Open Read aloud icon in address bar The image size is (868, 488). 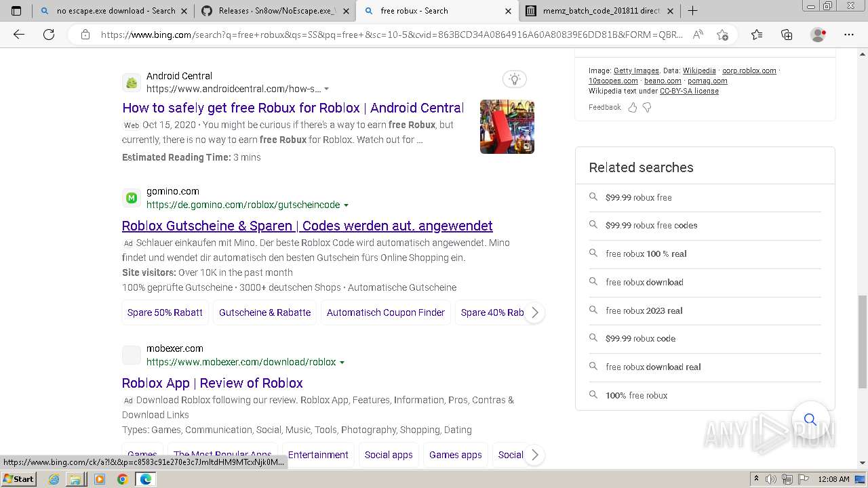(698, 35)
